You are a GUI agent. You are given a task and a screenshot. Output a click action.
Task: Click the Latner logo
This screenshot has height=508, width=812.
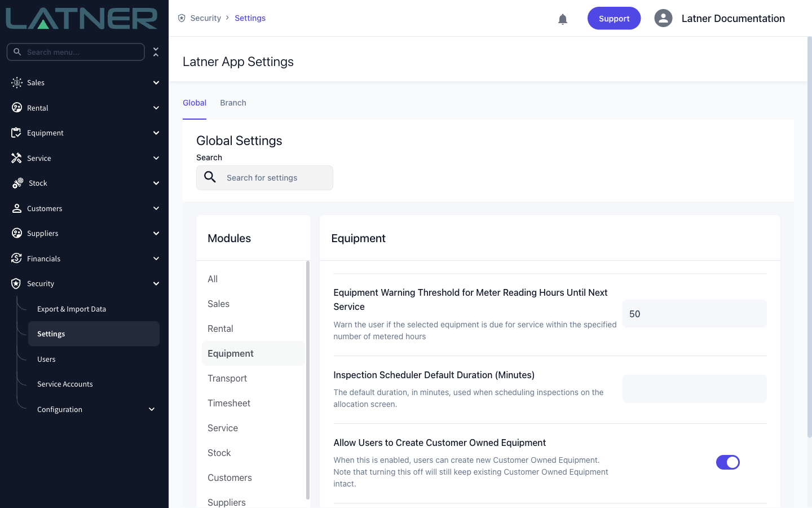82,19
